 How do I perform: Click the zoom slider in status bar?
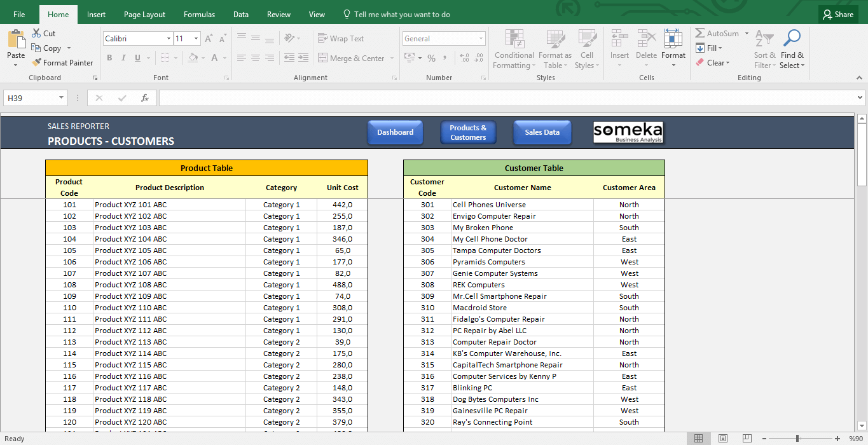(797, 438)
